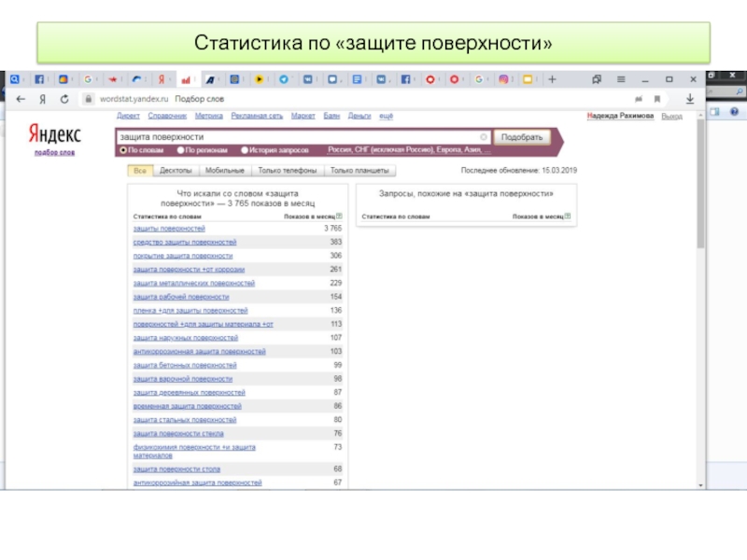
Task: Clear the search query with X icon
Action: tap(483, 137)
